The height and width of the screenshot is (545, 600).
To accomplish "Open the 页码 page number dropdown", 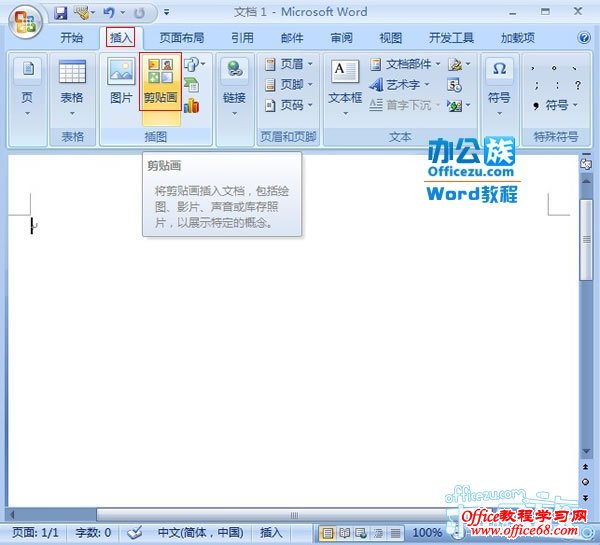I will pyautogui.click(x=289, y=105).
